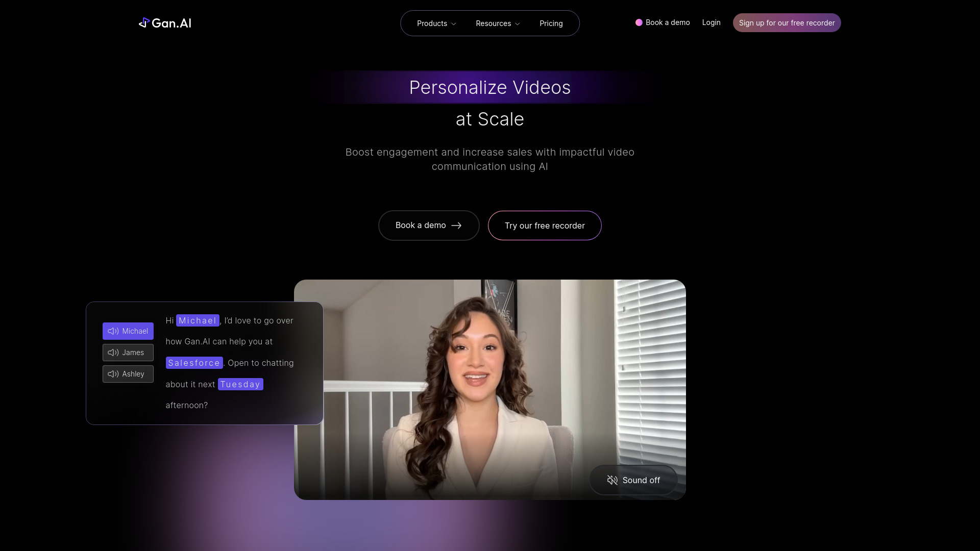The height and width of the screenshot is (551, 980).
Task: Click Book a demo CTA button
Action: (429, 226)
